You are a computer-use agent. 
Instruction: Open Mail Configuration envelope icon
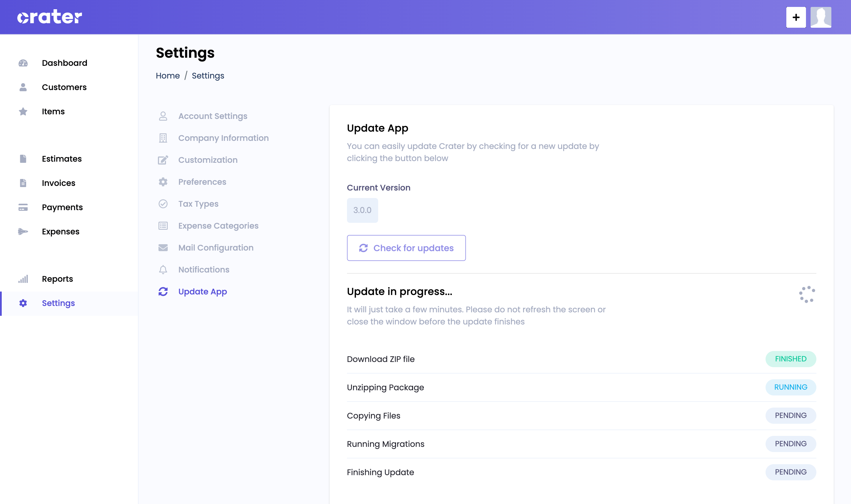click(163, 248)
